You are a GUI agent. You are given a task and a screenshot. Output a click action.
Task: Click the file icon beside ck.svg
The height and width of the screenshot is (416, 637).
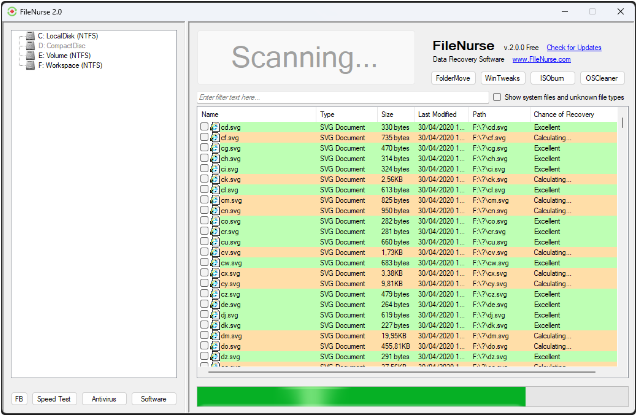point(215,180)
